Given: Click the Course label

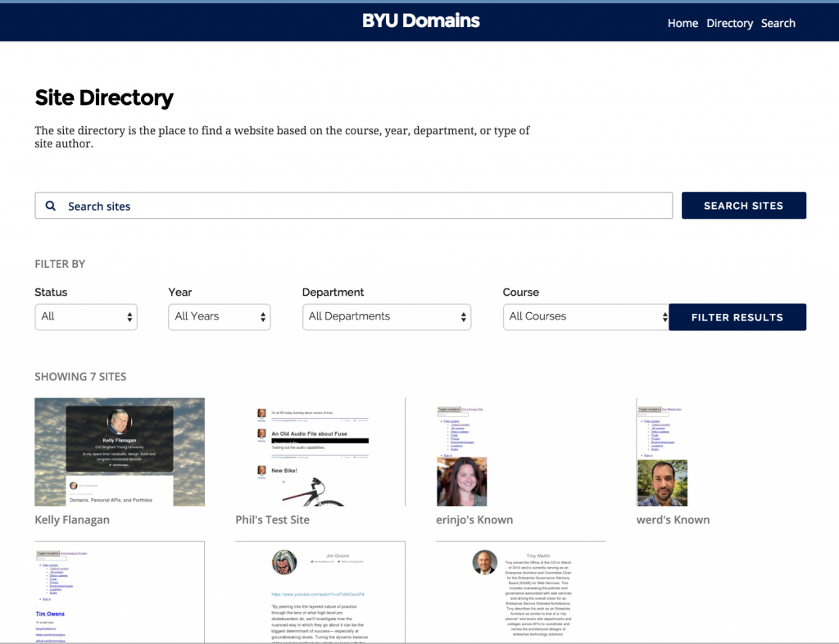Looking at the screenshot, I should click(520, 292).
